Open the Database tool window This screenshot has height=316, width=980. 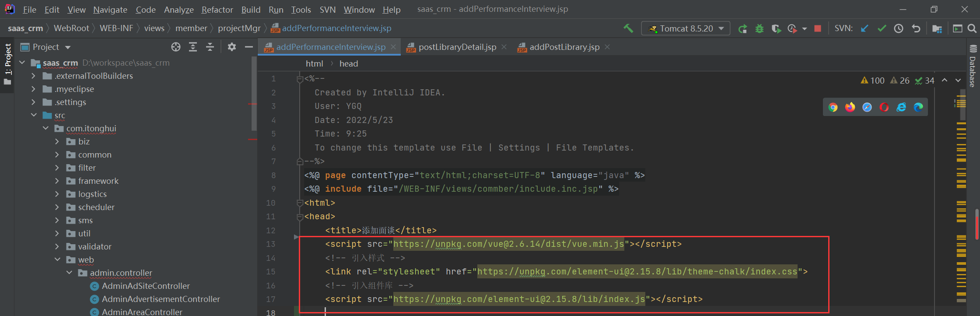973,66
